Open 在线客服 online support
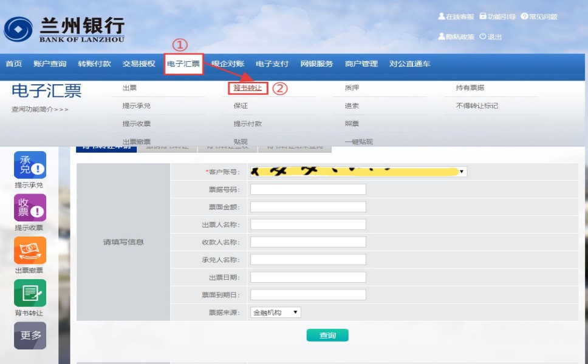Viewport: 588px width, 364px height. tap(456, 17)
